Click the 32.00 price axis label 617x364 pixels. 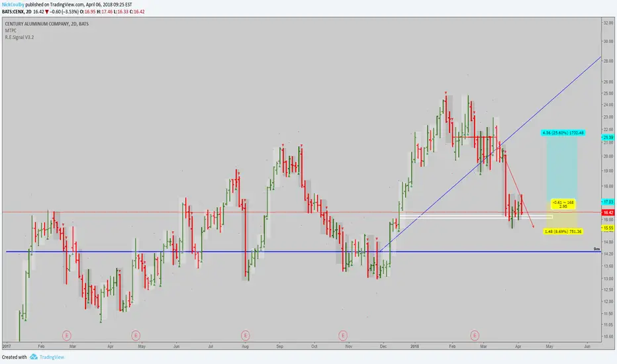[608, 23]
